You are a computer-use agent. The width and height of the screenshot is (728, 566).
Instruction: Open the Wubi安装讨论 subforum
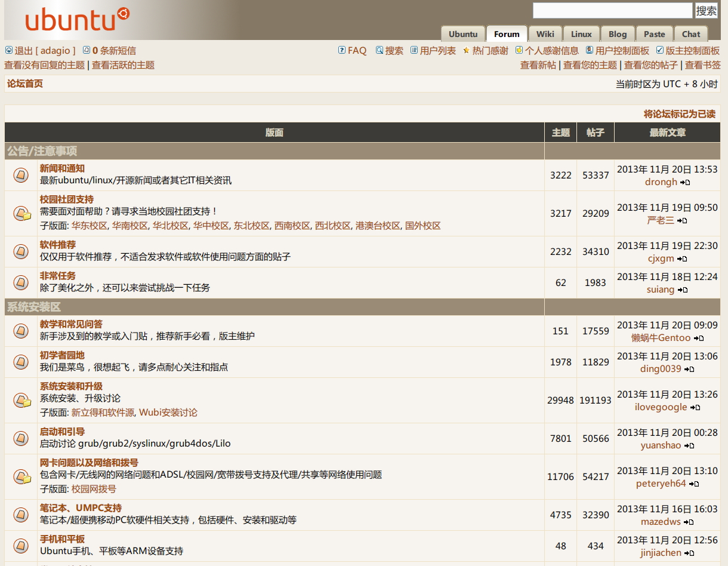[168, 413]
